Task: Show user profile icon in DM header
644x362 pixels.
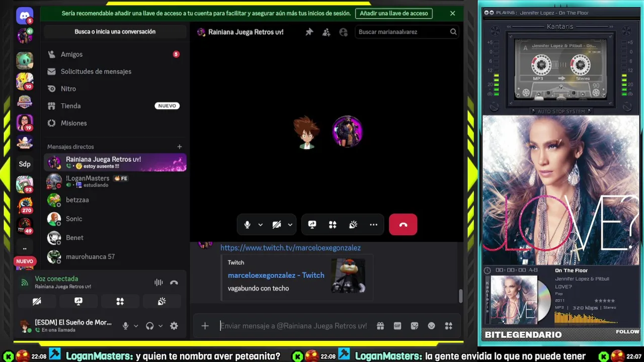Action: coord(344,32)
